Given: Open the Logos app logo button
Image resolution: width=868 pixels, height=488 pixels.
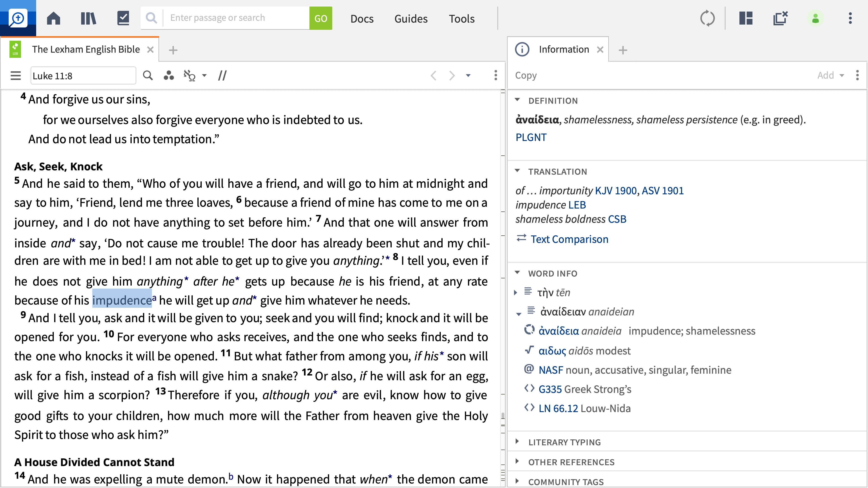Looking at the screenshot, I should [x=18, y=18].
